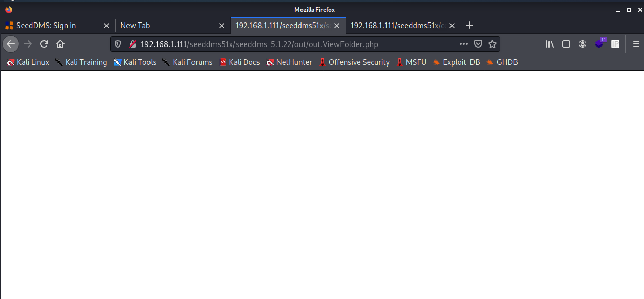Click the purple extension icon with badge
This screenshot has height=299, width=644.
pyautogui.click(x=599, y=44)
